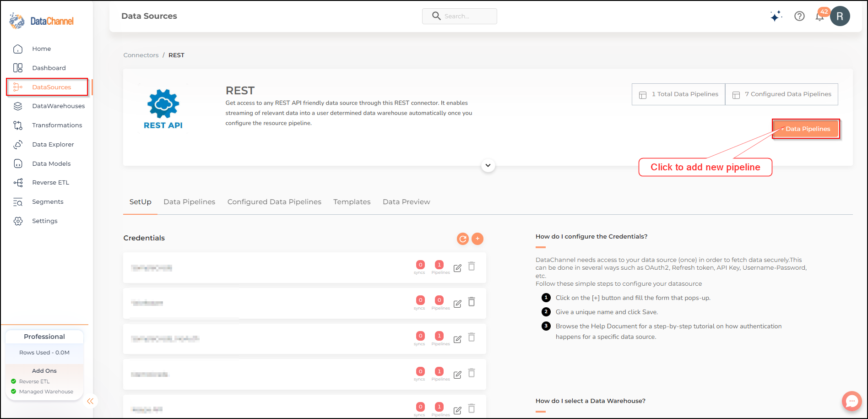
Task: Open the help question mark icon
Action: pos(799,16)
